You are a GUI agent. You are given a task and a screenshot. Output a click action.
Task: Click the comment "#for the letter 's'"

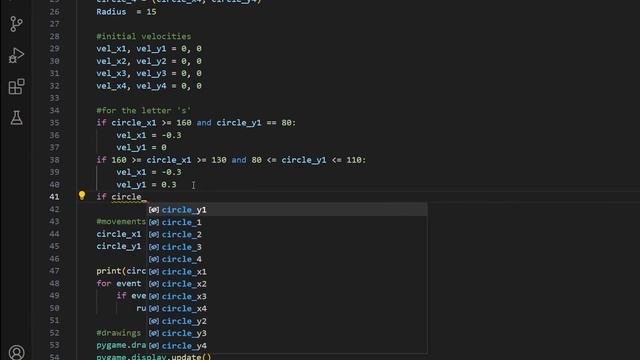[x=144, y=111]
